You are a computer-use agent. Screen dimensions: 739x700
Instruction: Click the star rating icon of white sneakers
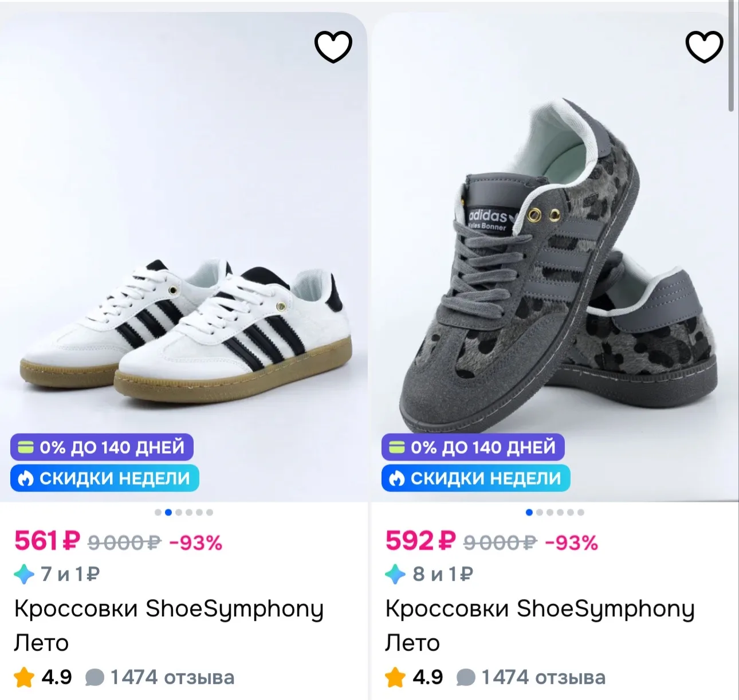click(x=24, y=677)
